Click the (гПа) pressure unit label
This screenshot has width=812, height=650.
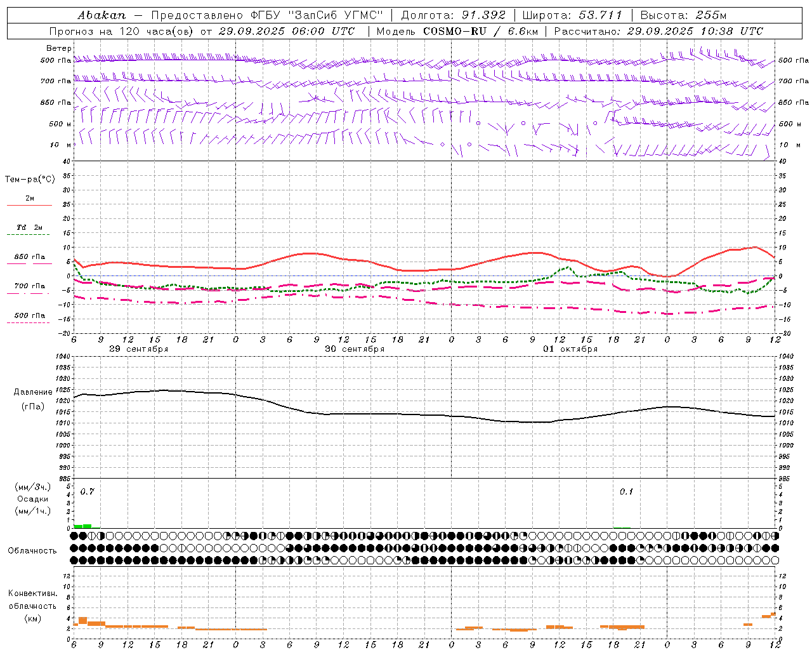(33, 407)
